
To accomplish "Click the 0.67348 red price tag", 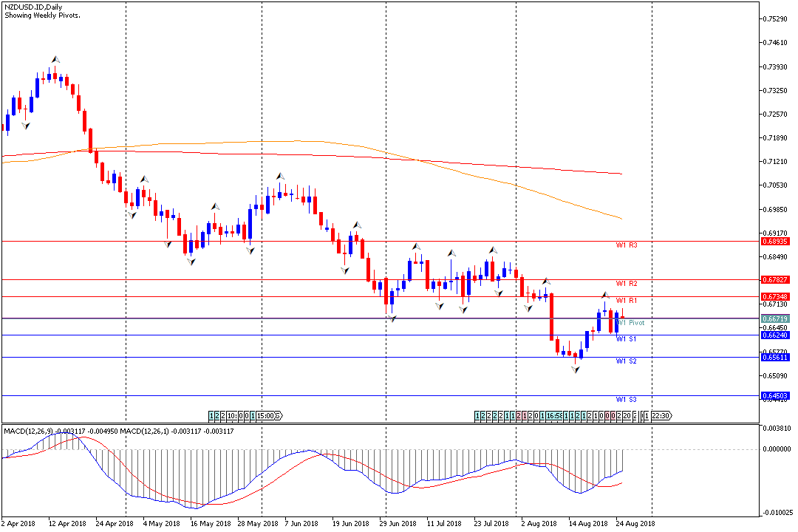I will coord(775,296).
